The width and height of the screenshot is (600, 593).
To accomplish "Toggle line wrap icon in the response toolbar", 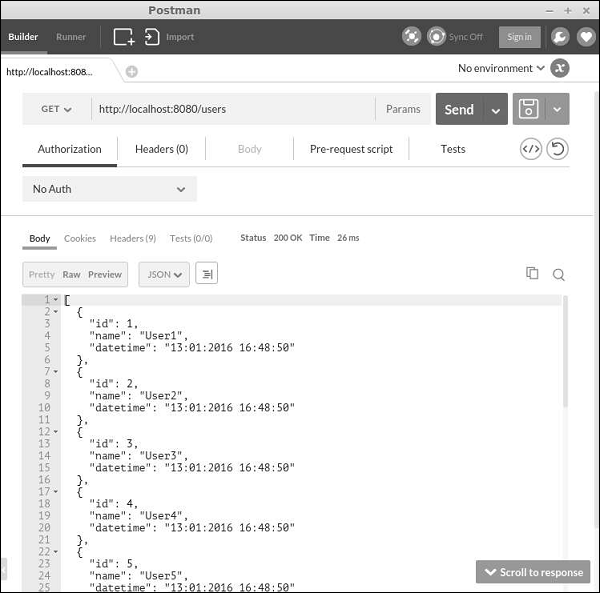I will coord(207,274).
